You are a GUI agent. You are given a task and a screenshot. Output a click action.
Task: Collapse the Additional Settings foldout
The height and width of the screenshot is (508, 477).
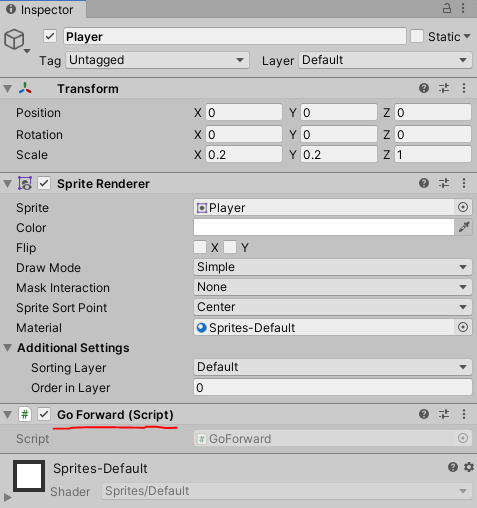(x=8, y=348)
